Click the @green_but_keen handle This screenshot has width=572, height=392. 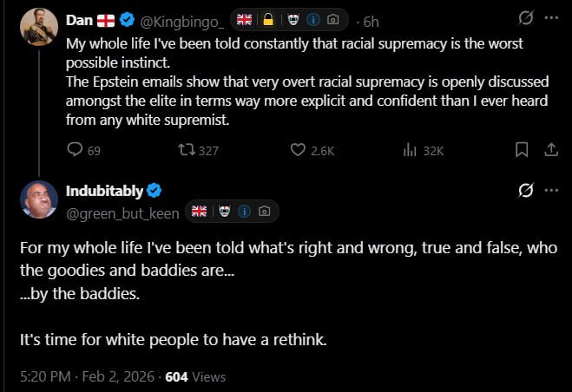[122, 212]
